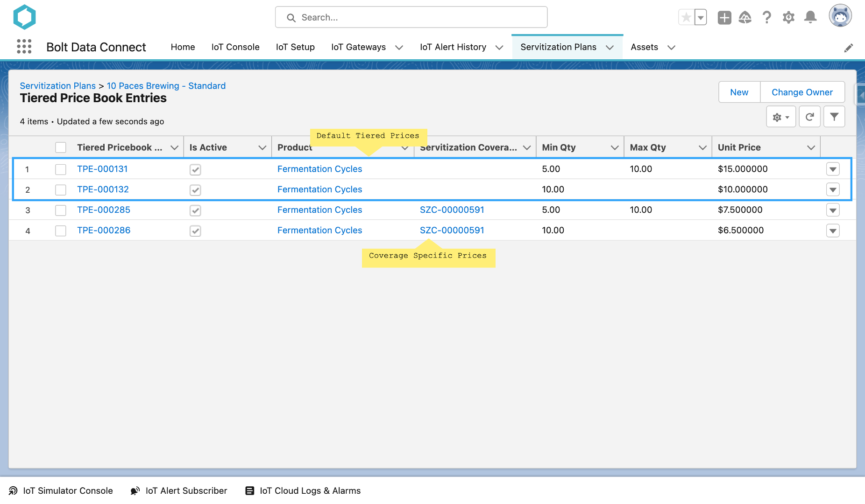Screen dimensions: 865x504
Task: Open the TPE-000286 record link
Action: [104, 231]
